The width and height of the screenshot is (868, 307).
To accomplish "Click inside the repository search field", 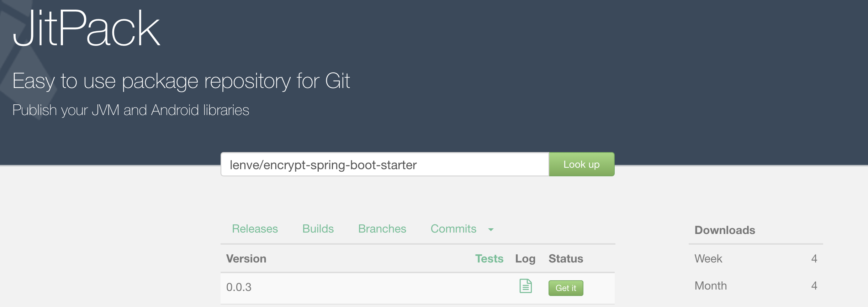I will pos(384,164).
